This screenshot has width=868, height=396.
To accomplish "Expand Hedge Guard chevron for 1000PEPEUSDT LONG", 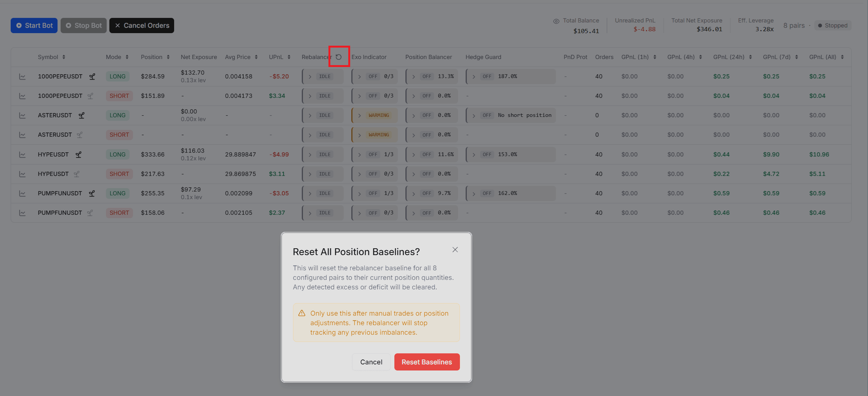I will 474,77.
